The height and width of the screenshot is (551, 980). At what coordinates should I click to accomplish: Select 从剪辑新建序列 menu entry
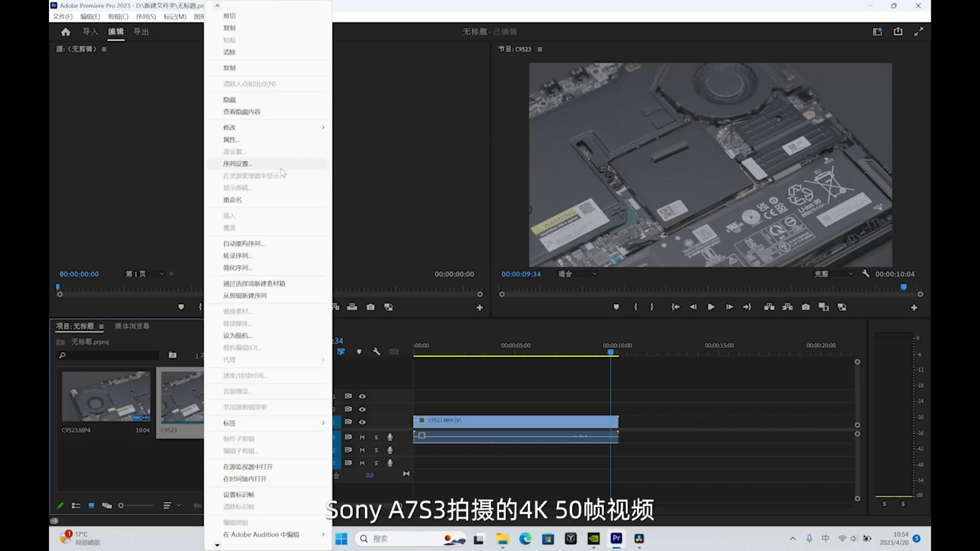pyautogui.click(x=268, y=295)
